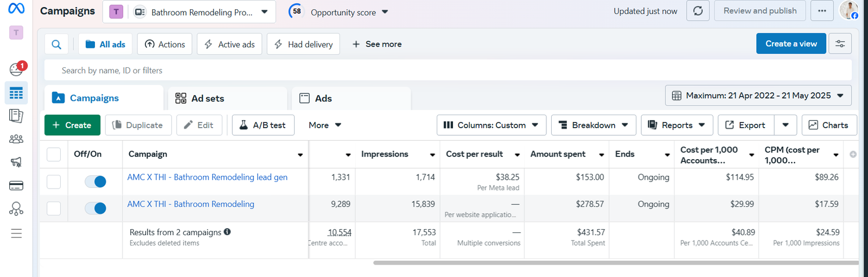The image size is (868, 277).
Task: Open the search magnifier icon
Action: (x=56, y=45)
